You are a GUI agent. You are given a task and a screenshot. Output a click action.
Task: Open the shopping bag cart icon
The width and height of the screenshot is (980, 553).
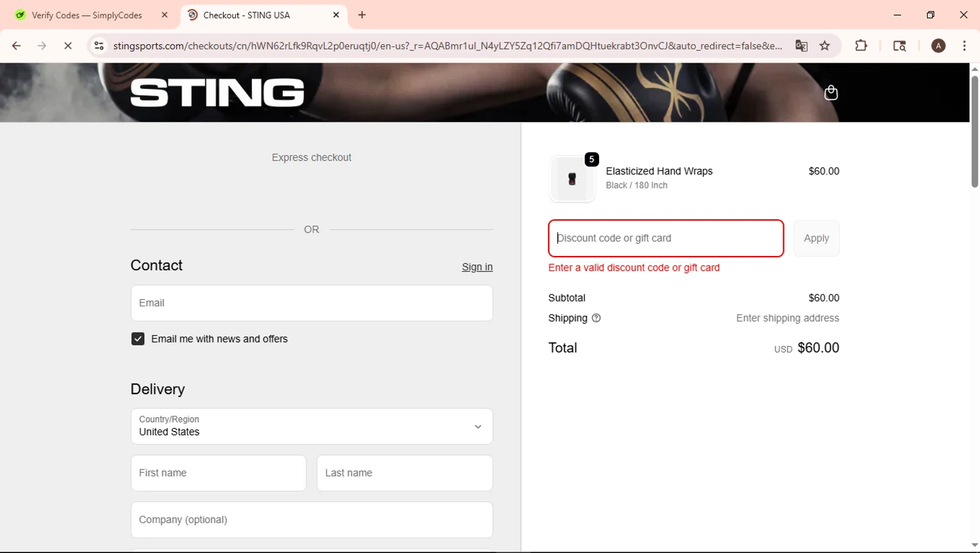(831, 93)
